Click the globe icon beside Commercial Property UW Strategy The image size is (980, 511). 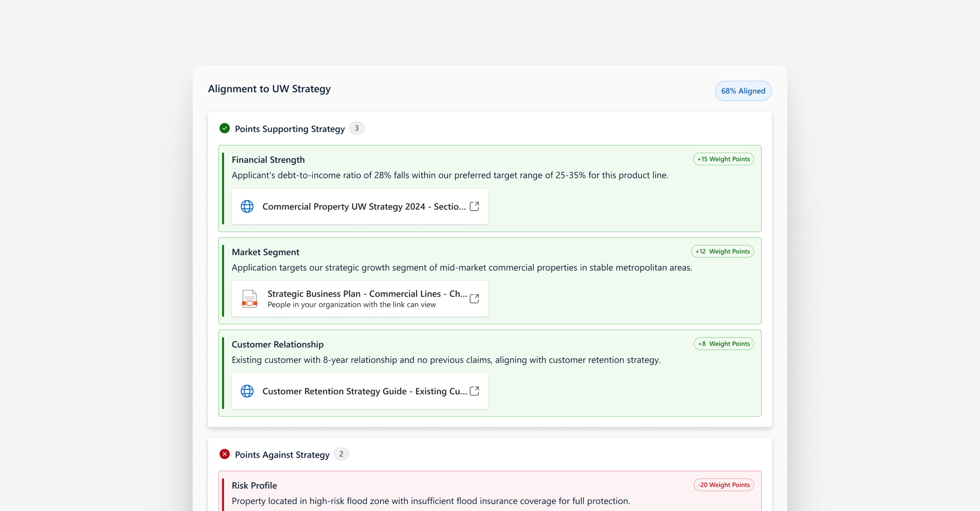pos(247,207)
